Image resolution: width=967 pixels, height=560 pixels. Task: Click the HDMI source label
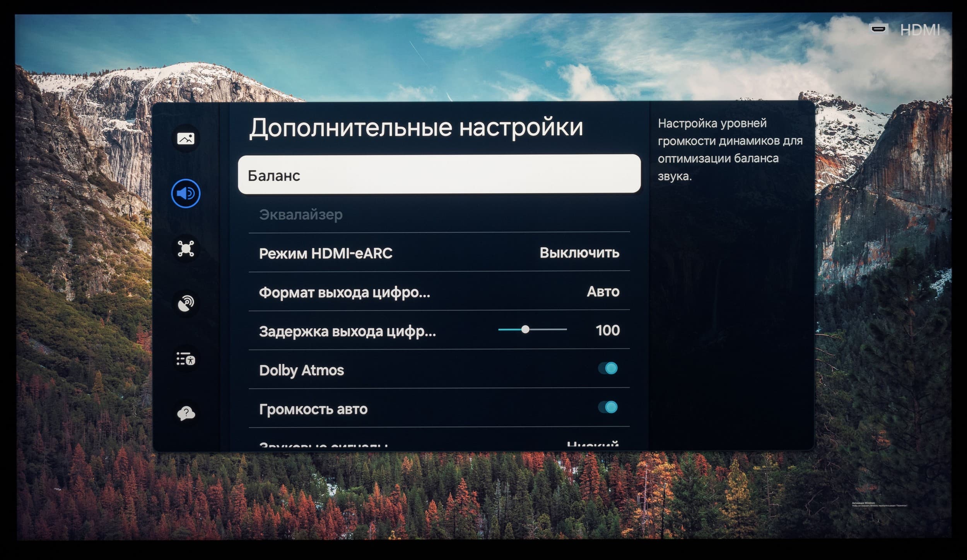(x=920, y=30)
